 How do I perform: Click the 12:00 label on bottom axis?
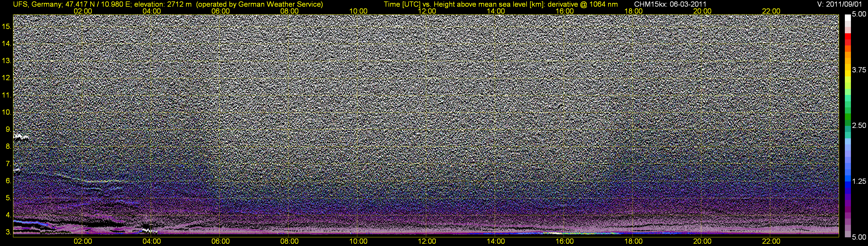coord(427,241)
